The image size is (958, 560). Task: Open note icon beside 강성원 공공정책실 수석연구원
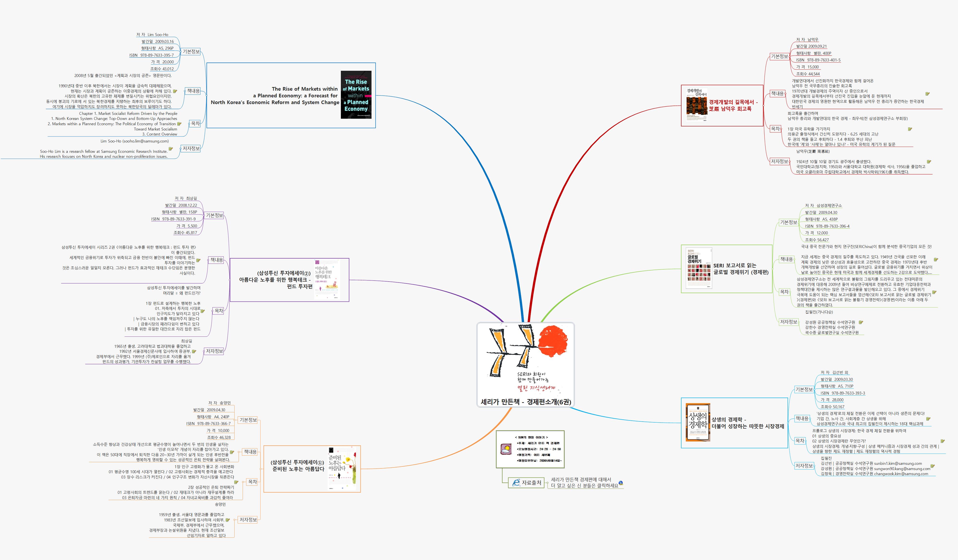(861, 322)
